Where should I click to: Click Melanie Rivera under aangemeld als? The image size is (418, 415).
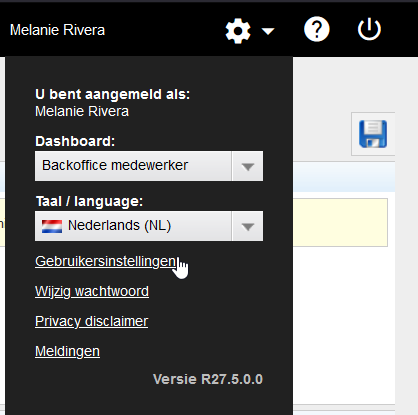[82, 111]
